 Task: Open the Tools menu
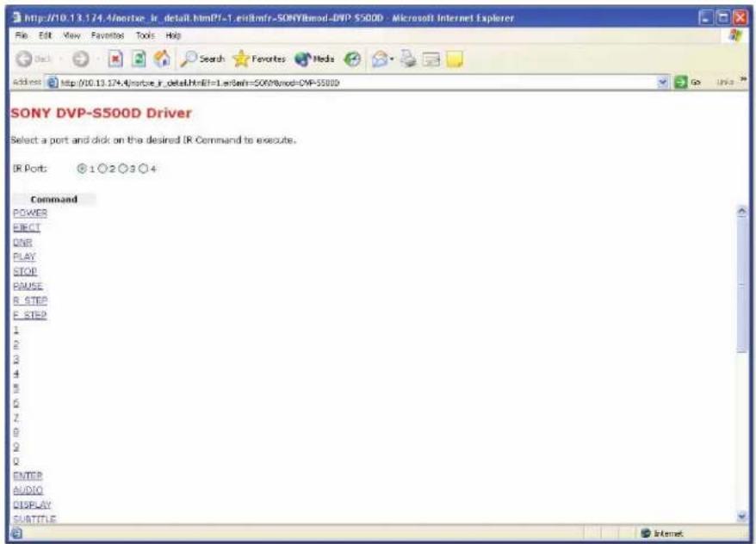146,35
